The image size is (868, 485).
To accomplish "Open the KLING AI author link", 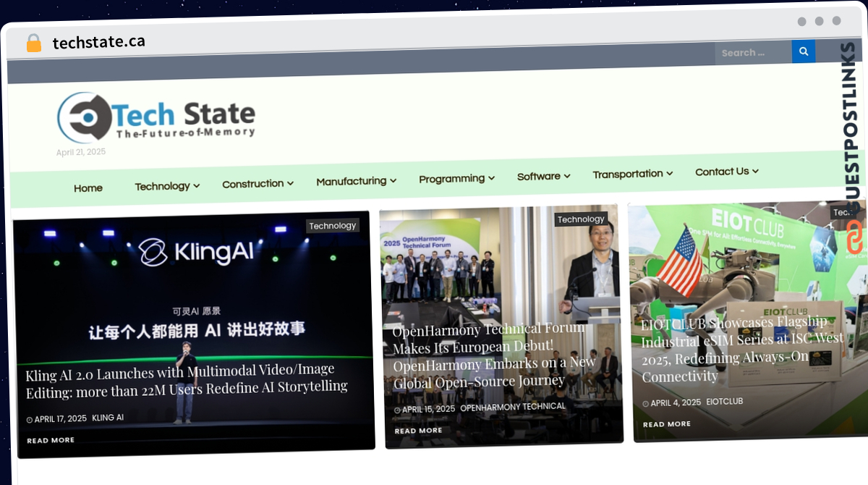I will [x=108, y=418].
